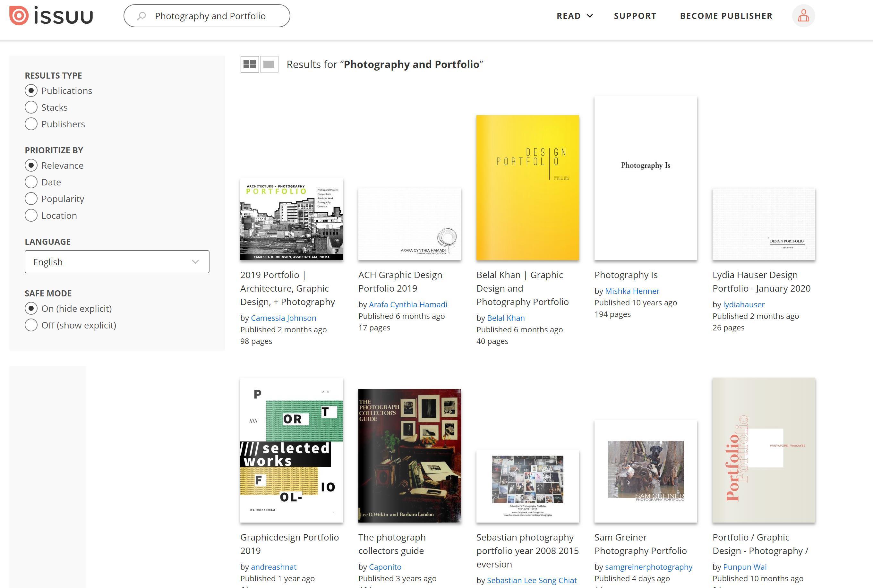Switch to grid view layout icon
Image resolution: width=873 pixels, height=588 pixels.
(x=249, y=64)
